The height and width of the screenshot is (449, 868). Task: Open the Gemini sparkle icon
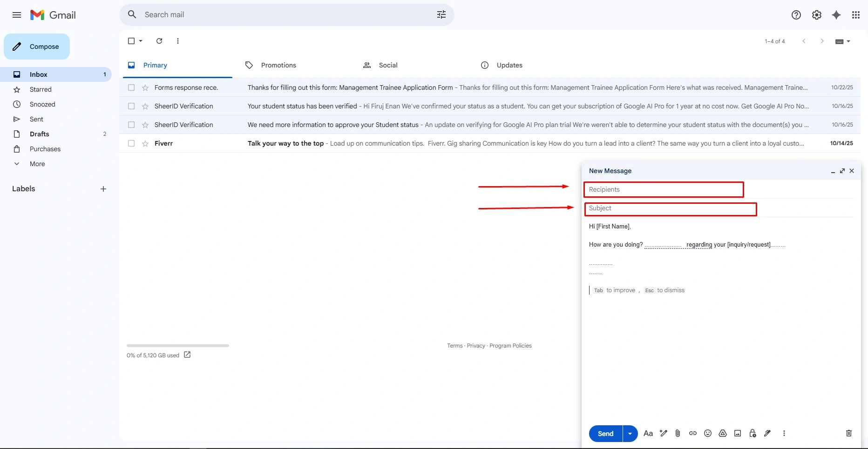(836, 15)
